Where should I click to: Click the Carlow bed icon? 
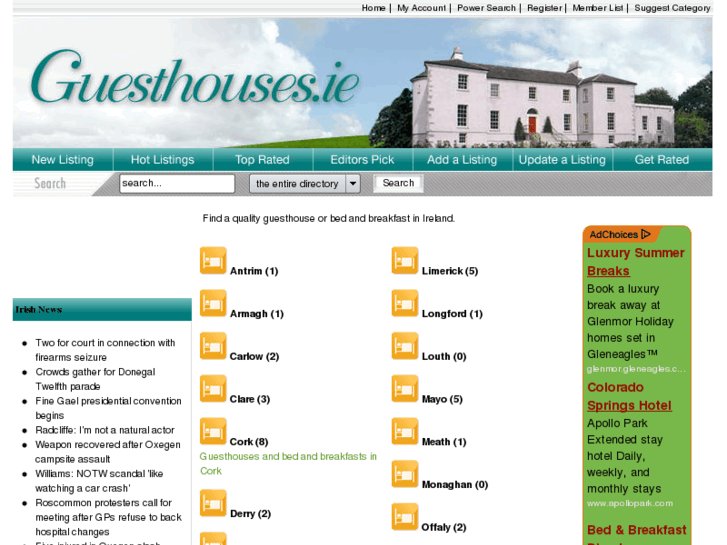point(213,346)
